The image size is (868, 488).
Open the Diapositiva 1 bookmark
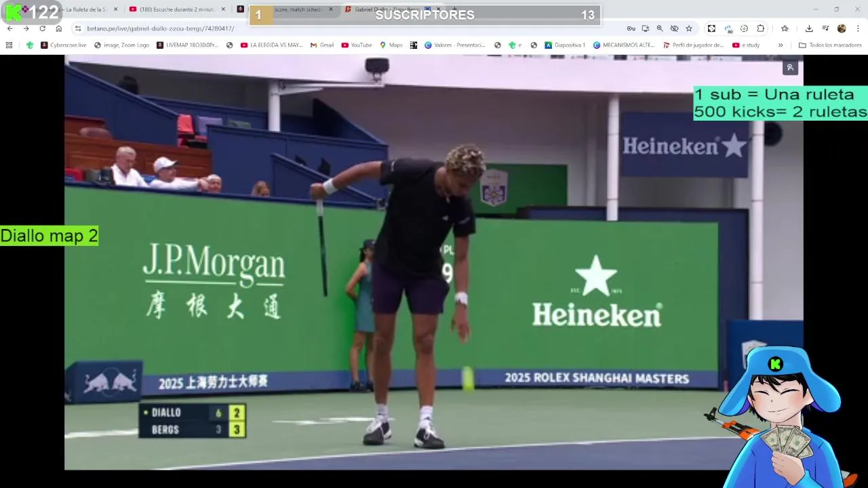[x=565, y=45]
